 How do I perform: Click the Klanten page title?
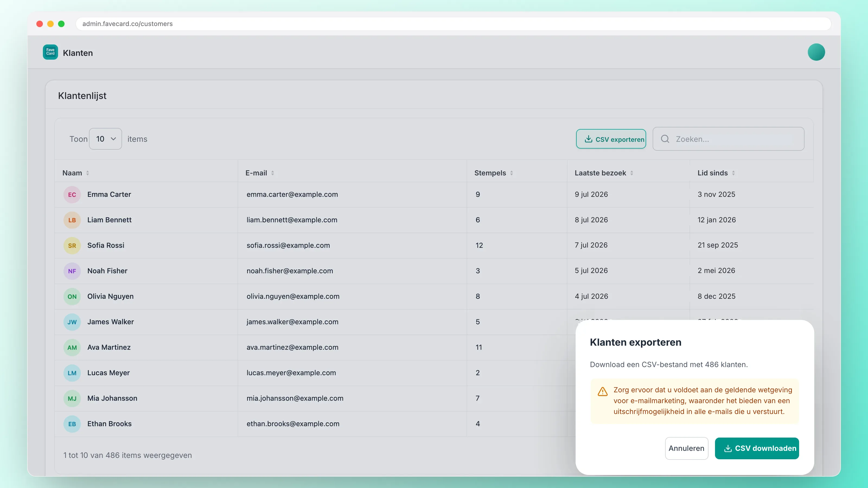pyautogui.click(x=78, y=53)
